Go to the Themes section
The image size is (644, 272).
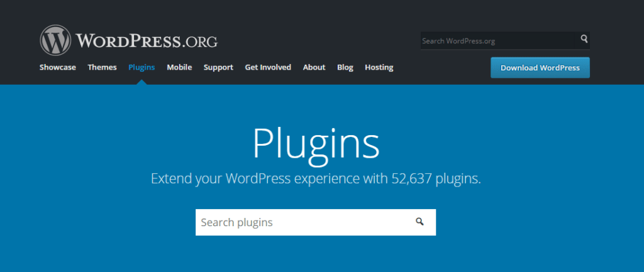(102, 67)
